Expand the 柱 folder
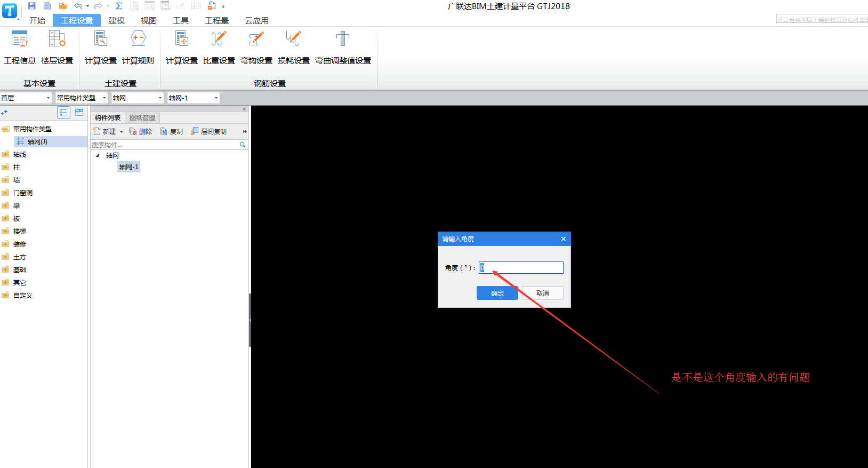 pyautogui.click(x=5, y=167)
